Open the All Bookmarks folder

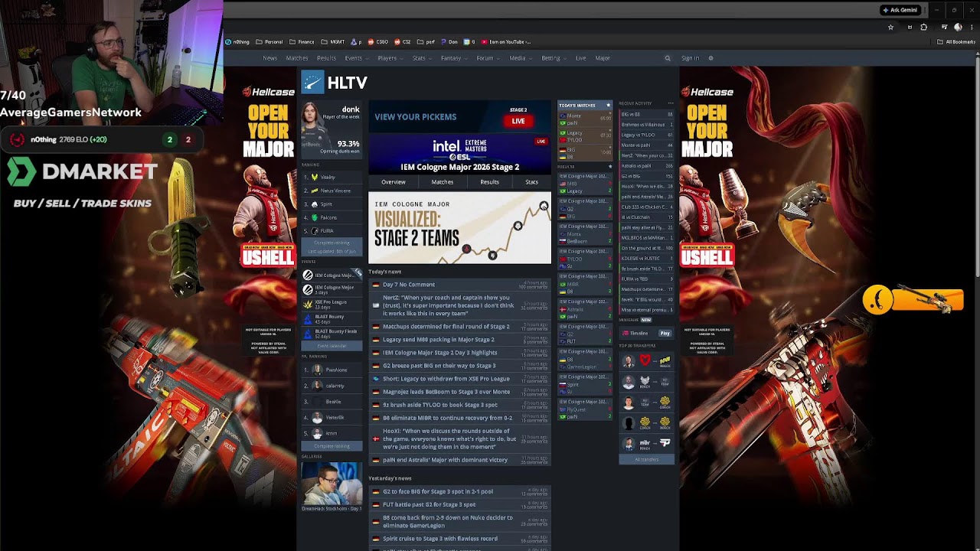pyautogui.click(x=956, y=42)
